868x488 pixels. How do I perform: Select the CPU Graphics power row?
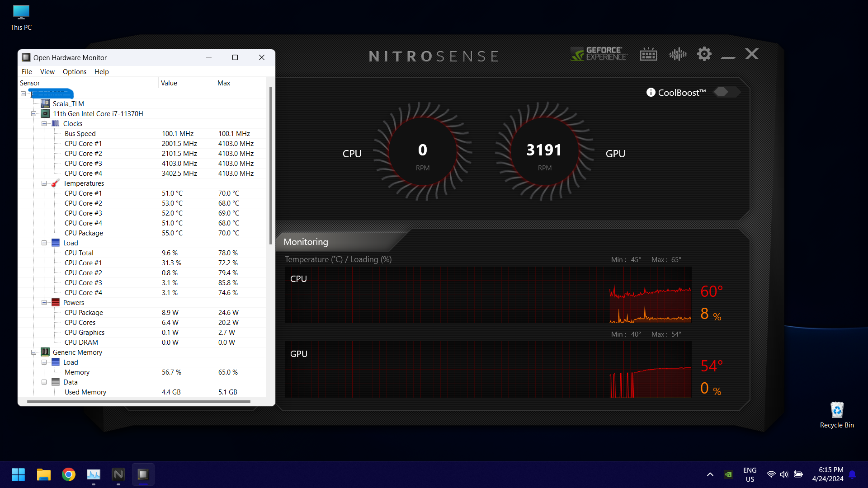pyautogui.click(x=142, y=333)
